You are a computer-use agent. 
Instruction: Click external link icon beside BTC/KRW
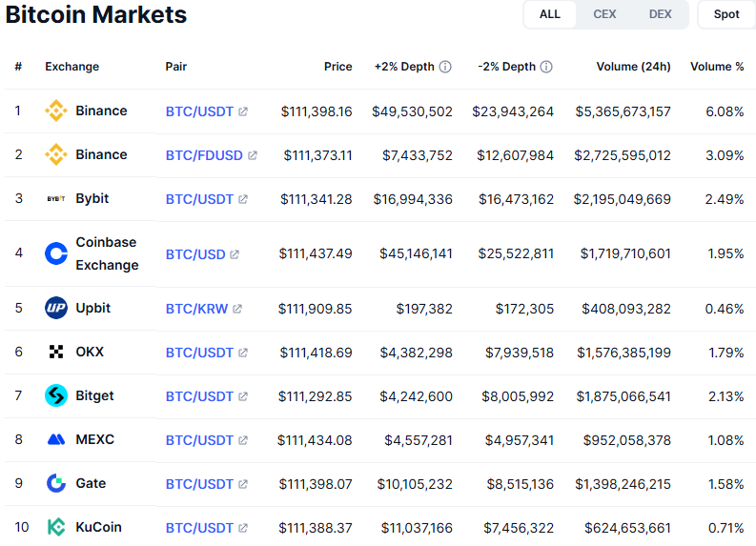point(237,309)
